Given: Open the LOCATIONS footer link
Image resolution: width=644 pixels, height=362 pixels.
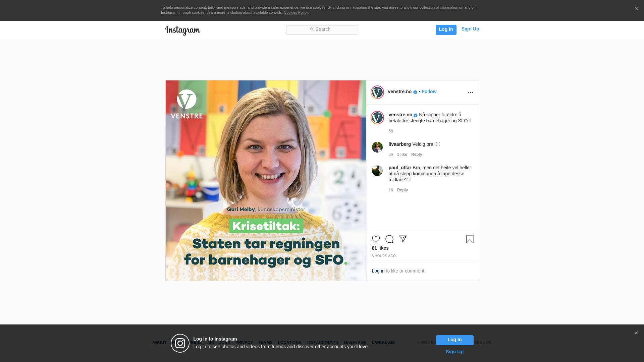Looking at the screenshot, I should coord(289,343).
